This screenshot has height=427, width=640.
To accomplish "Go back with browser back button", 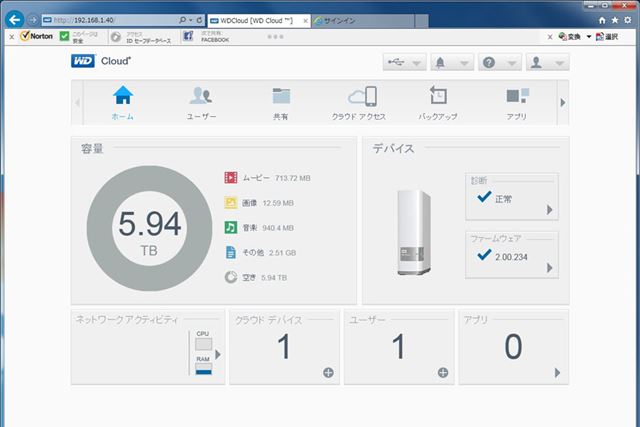I will click(x=15, y=20).
